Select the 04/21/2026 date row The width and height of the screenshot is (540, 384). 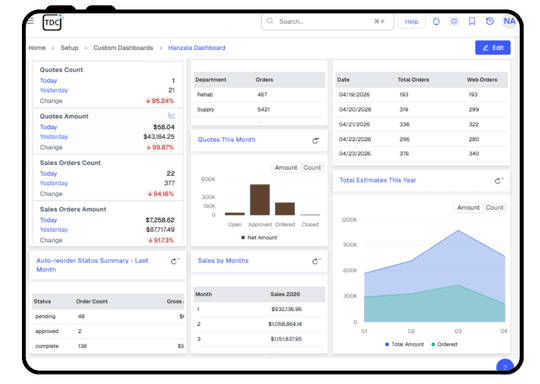coord(422,124)
